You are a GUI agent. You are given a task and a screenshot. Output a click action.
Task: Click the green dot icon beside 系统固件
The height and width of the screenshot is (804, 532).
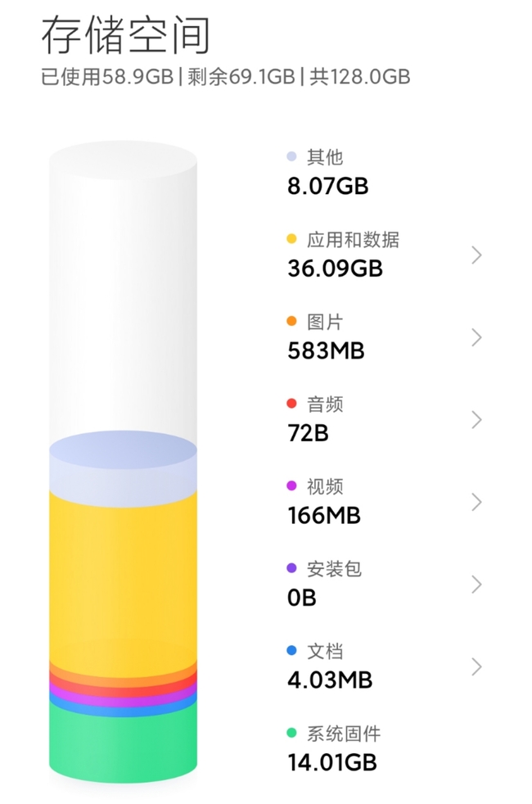point(291,733)
